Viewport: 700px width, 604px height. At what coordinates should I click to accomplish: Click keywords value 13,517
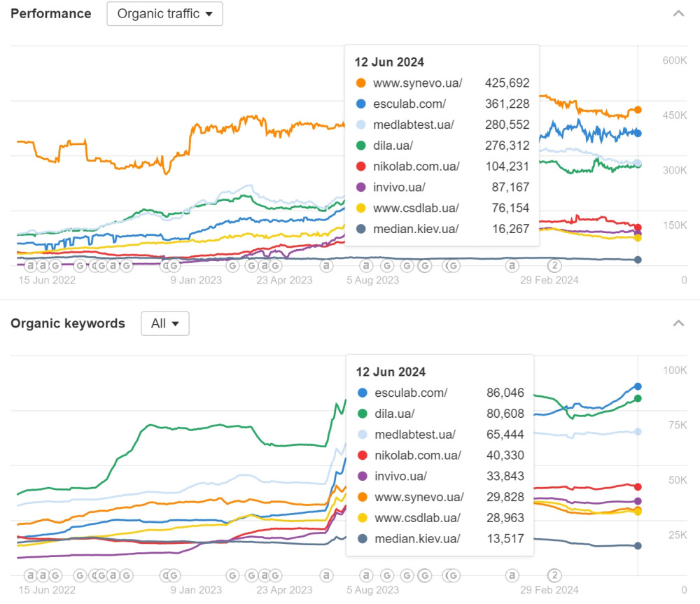click(x=505, y=538)
